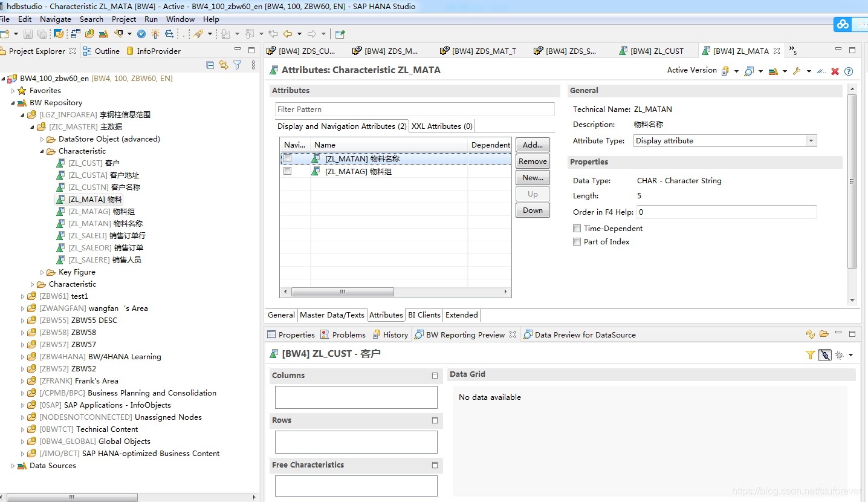
Task: Click the yellow funnel filter icon in BW Reporting Preview
Action: pos(811,355)
